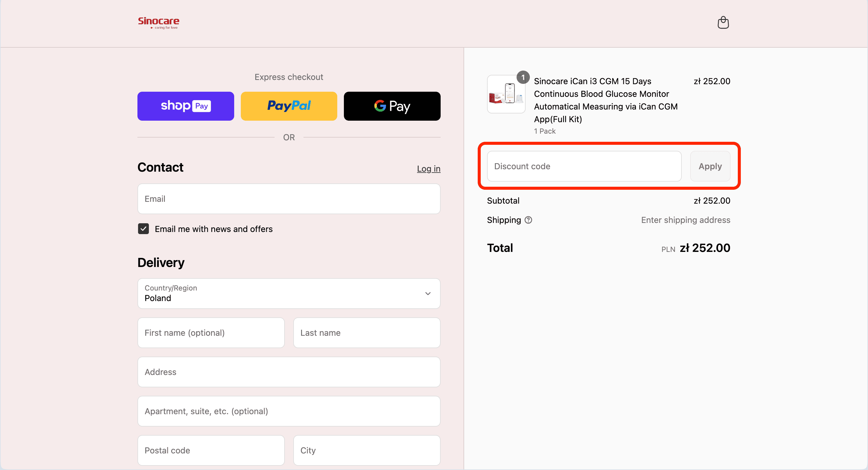
Task: Select the Last name field
Action: pos(366,333)
